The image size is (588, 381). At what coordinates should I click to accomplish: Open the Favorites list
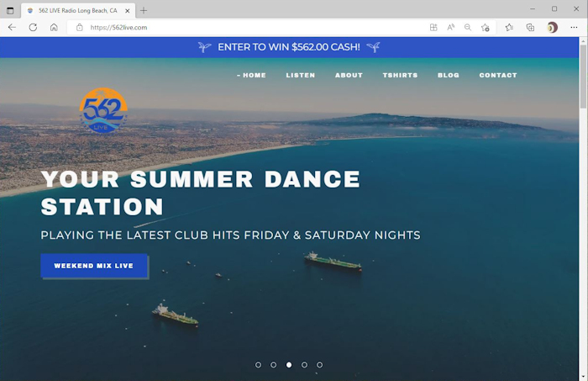[x=509, y=28]
